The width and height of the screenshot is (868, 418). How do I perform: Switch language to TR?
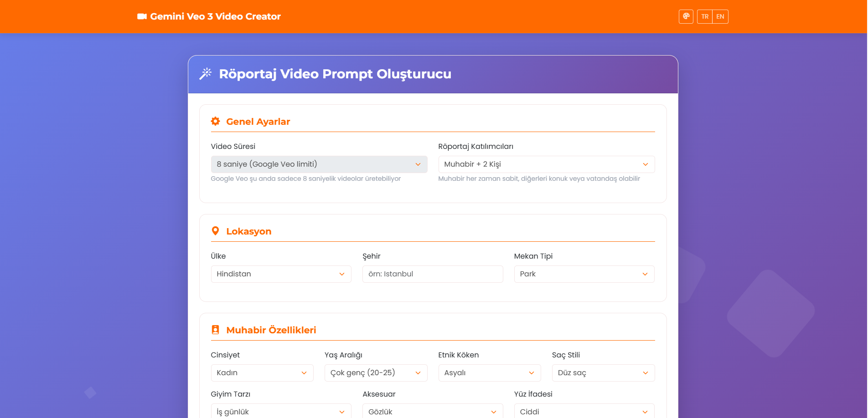coord(705,16)
